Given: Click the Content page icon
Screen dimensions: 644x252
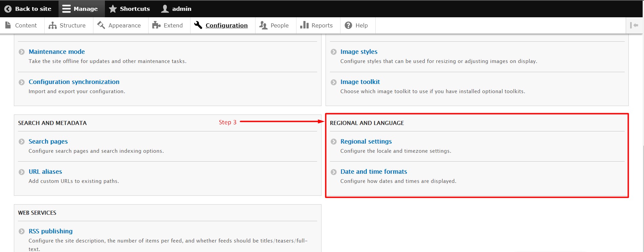Looking at the screenshot, I should pos(8,25).
